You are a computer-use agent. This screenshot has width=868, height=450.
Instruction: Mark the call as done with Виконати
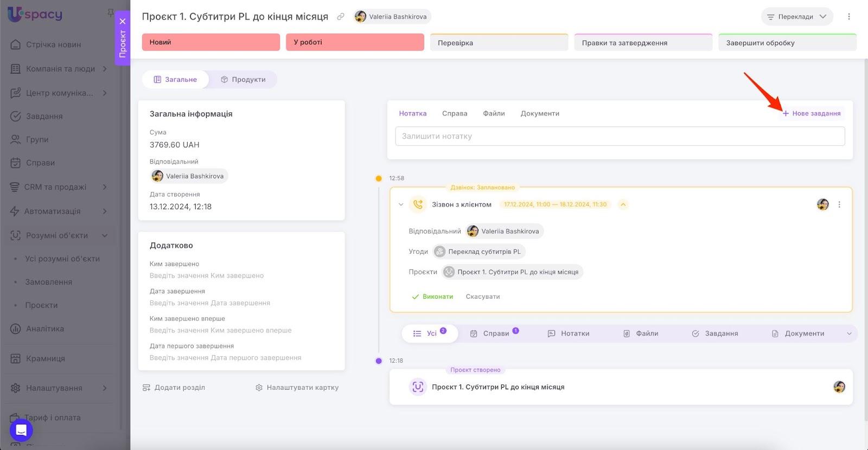432,297
